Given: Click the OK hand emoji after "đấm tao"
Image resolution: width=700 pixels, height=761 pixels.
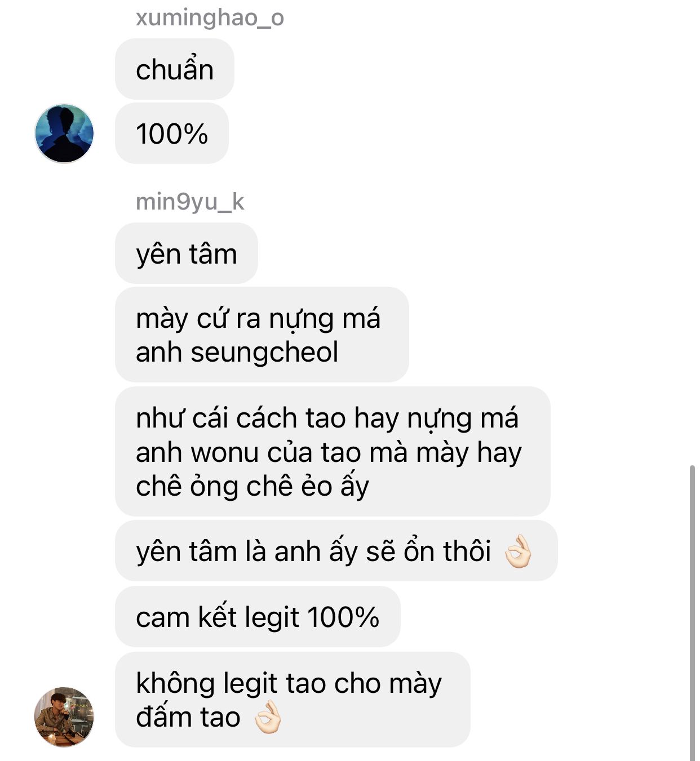Looking at the screenshot, I should point(267,717).
